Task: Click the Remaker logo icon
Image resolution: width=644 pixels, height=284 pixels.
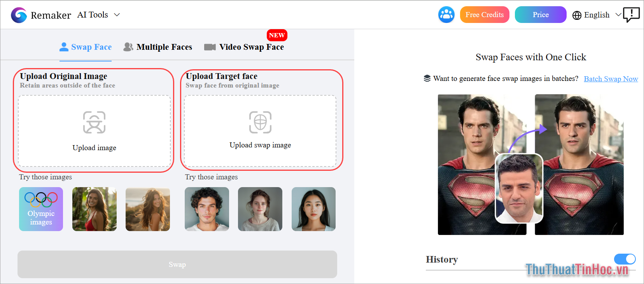Action: tap(19, 15)
